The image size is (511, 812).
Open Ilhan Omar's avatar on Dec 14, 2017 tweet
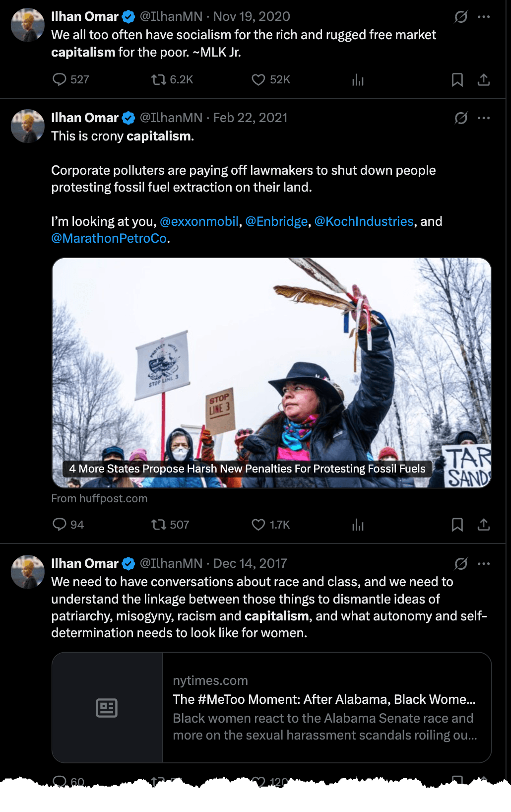(x=28, y=571)
